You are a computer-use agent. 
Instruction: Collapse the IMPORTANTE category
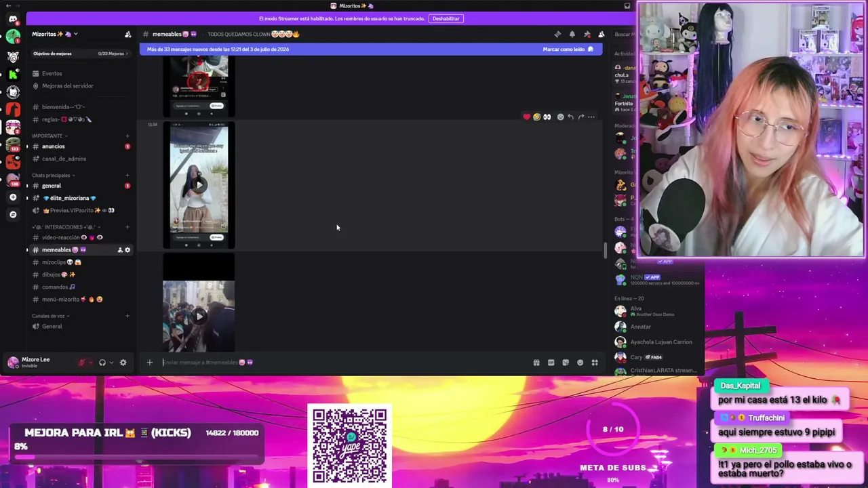pos(49,136)
